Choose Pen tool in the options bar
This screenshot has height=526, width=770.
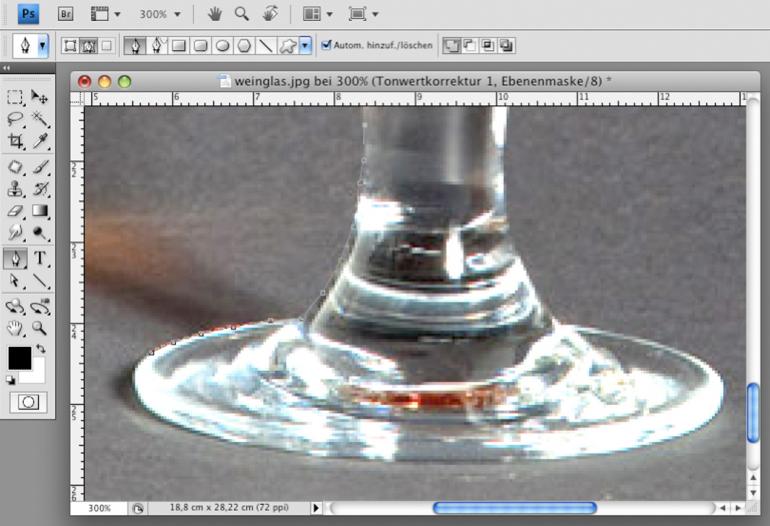click(135, 46)
